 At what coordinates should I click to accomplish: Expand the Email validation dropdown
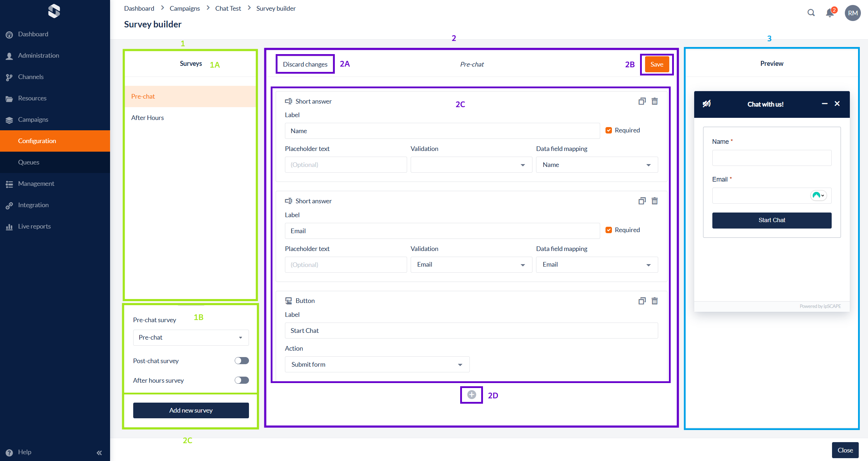click(x=471, y=264)
